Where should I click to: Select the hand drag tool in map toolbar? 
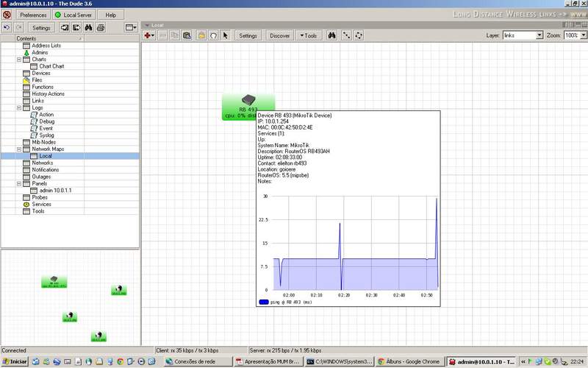[x=213, y=35]
